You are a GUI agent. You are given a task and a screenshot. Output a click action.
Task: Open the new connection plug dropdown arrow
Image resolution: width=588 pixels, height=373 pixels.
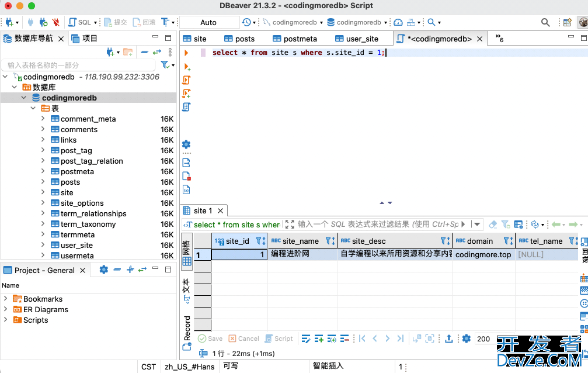click(18, 23)
